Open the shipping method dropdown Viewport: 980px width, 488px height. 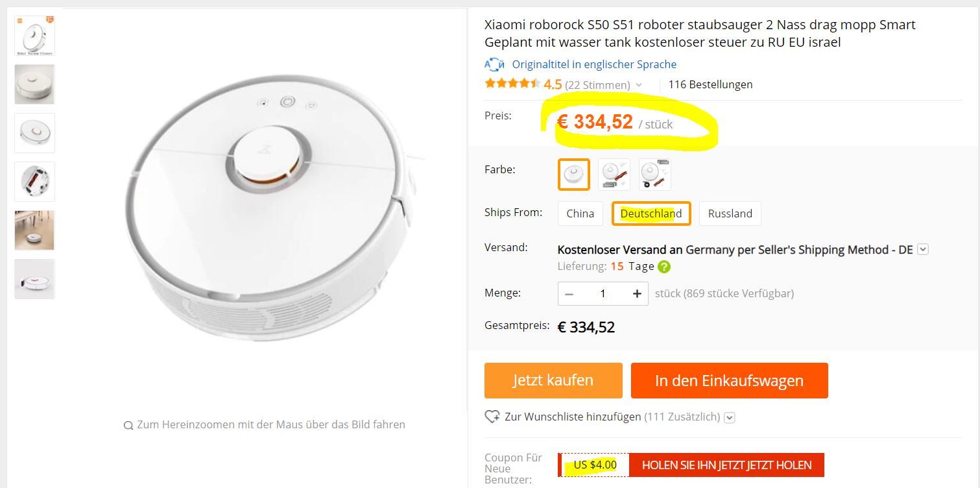924,249
